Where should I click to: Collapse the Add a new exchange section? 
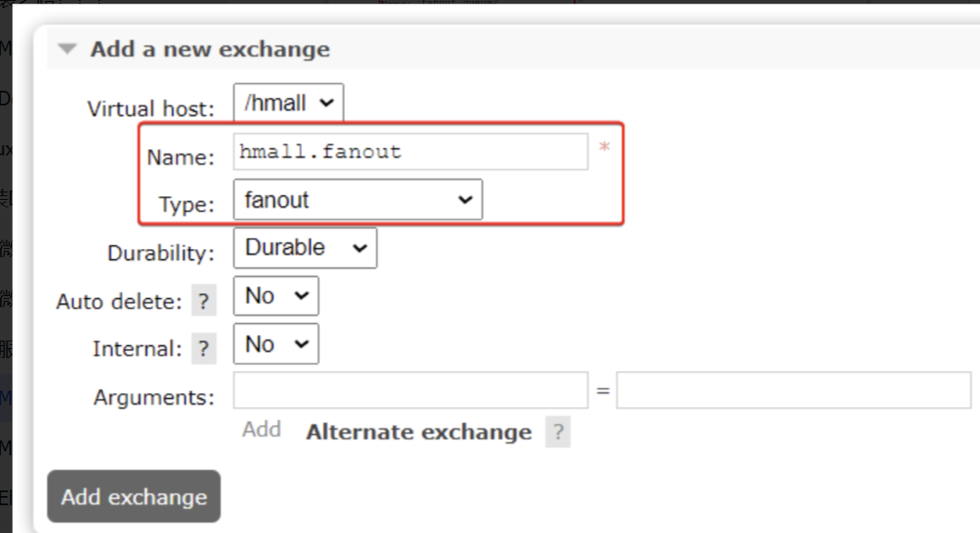(68, 49)
